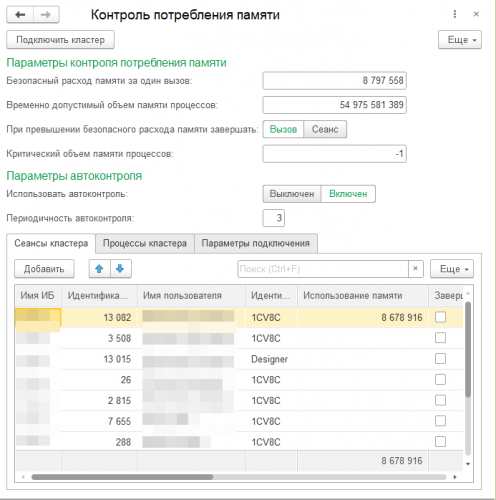
Task: Edit the Безопасный расход памяти field
Action: point(334,81)
